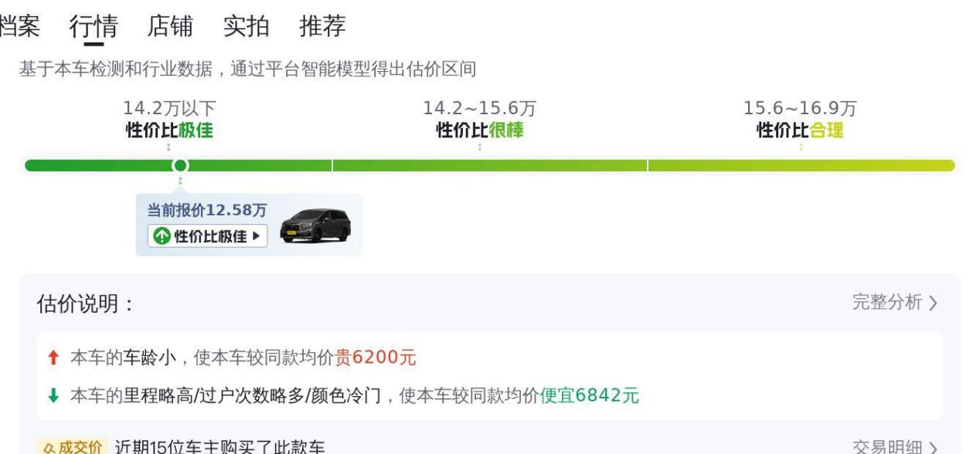This screenshot has height=454, width=980.
Task: Click the 14.2万以下 性价比极佳 segment label
Action: (x=169, y=120)
